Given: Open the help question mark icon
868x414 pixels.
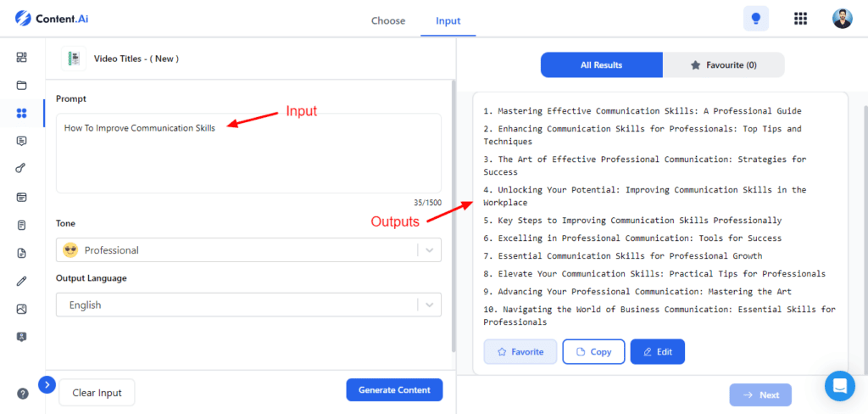Looking at the screenshot, I should (x=23, y=394).
